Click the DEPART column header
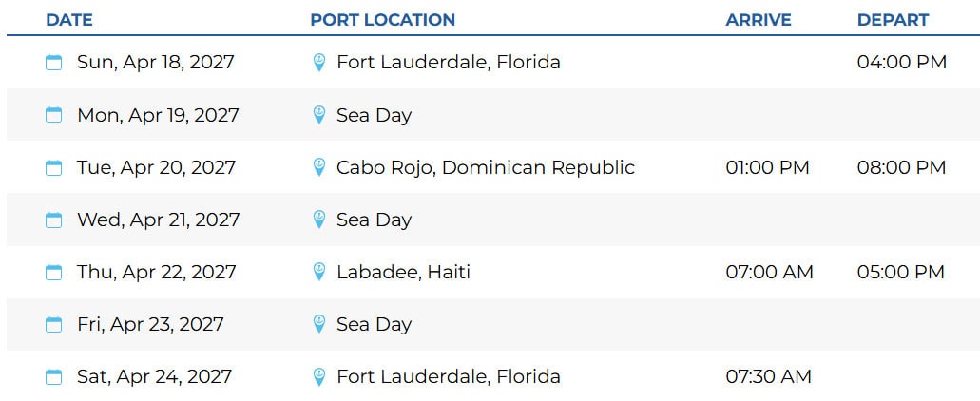The width and height of the screenshot is (980, 401). [893, 20]
